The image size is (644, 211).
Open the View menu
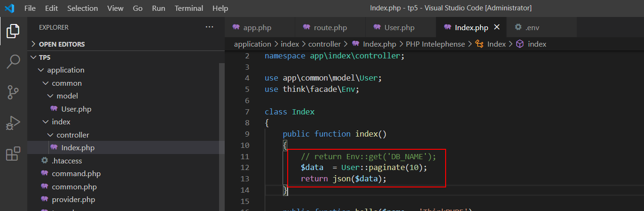(115, 8)
